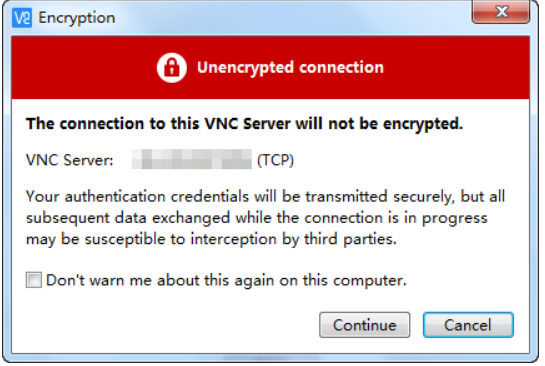Click the blurred VNC Server address
This screenshot has width=545, height=366.
[x=192, y=159]
